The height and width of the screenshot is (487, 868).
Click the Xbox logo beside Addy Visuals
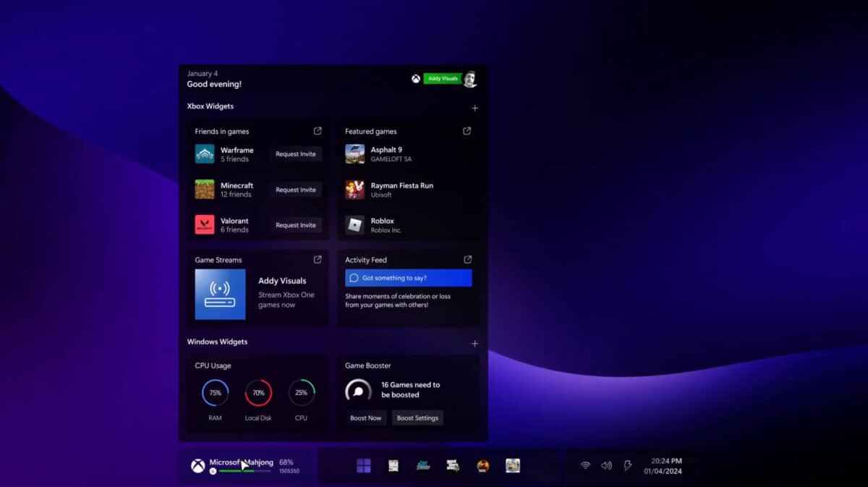(415, 79)
